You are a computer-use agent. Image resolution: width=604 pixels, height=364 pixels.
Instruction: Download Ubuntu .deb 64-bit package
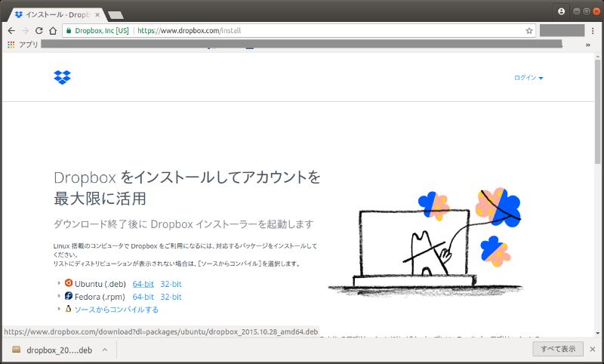point(143,284)
